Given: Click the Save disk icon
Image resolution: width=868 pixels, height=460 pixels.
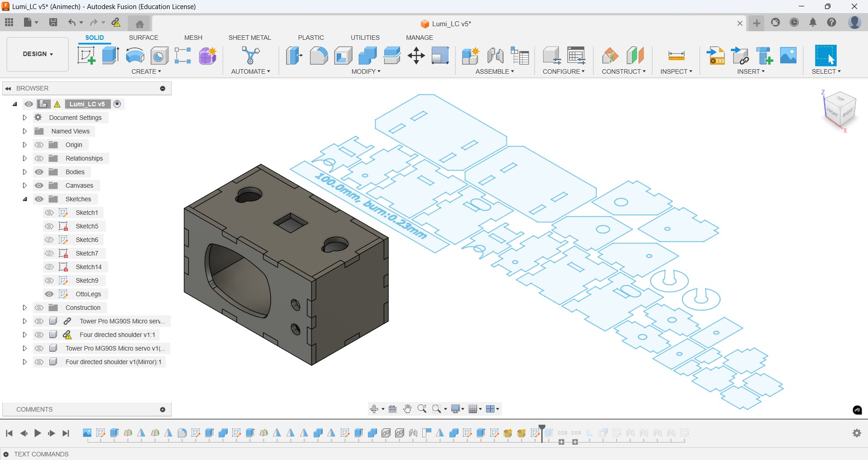Looking at the screenshot, I should [53, 22].
